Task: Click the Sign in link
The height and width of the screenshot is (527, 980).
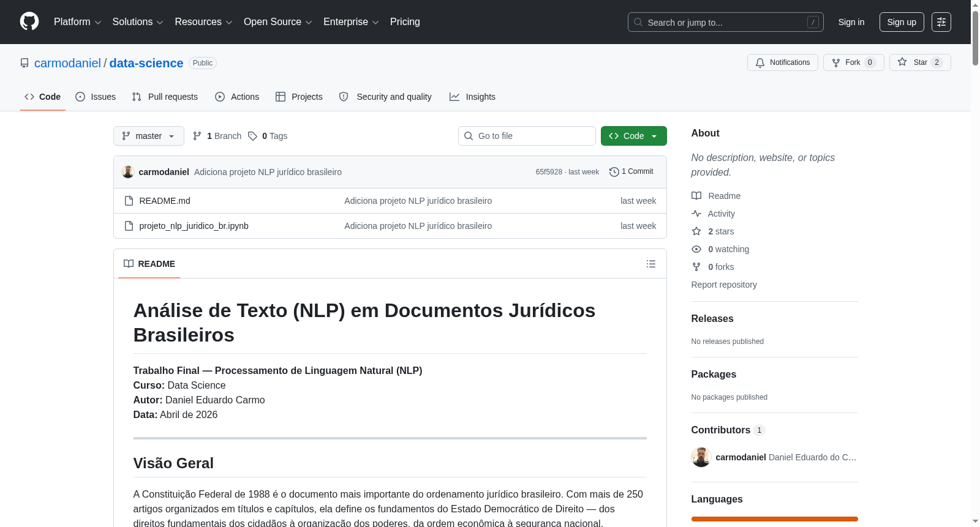Action: [x=851, y=22]
